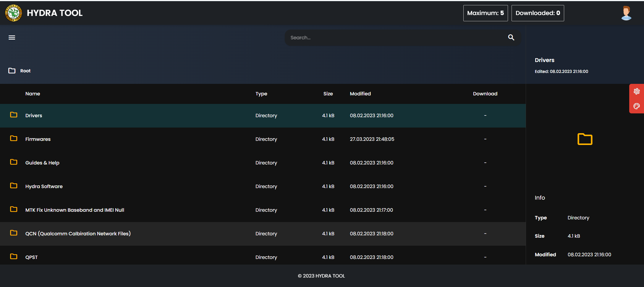Click the Hydra Tool logo icon
Screen dimensions: 644x287
point(13,13)
